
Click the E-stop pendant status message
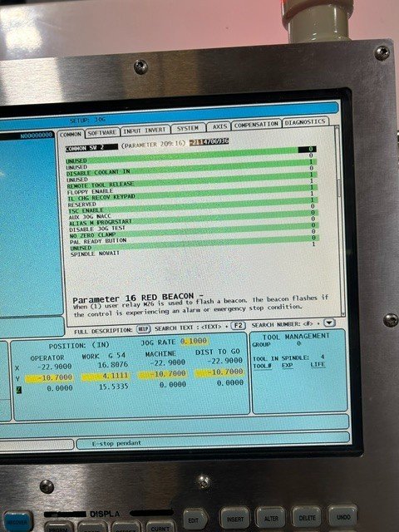pyautogui.click(x=116, y=443)
